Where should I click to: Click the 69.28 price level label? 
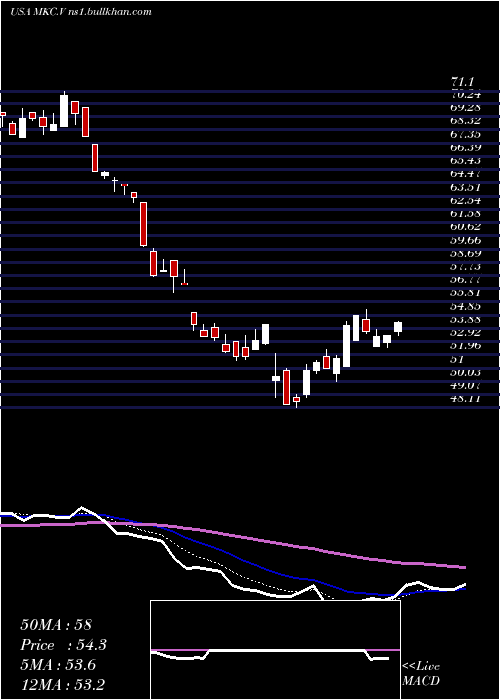[x=466, y=107]
